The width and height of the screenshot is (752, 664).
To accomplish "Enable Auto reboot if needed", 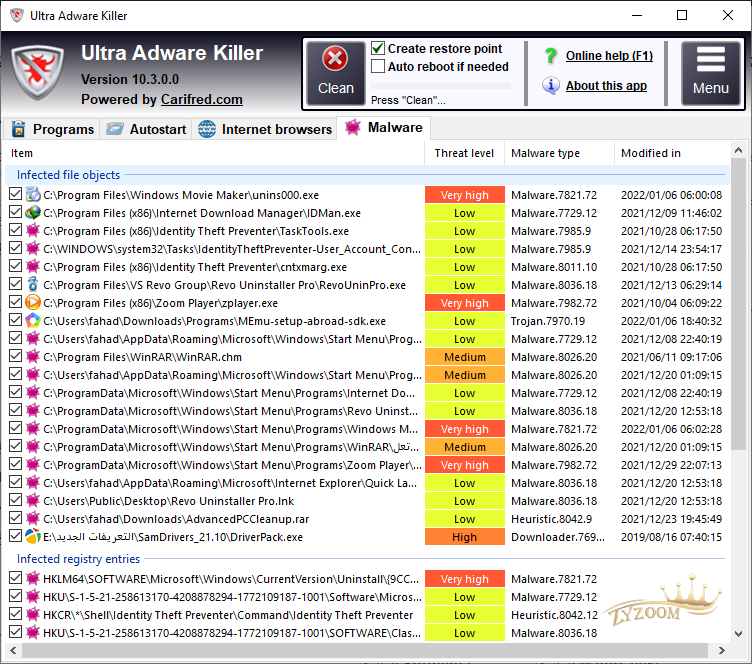I will [x=378, y=66].
